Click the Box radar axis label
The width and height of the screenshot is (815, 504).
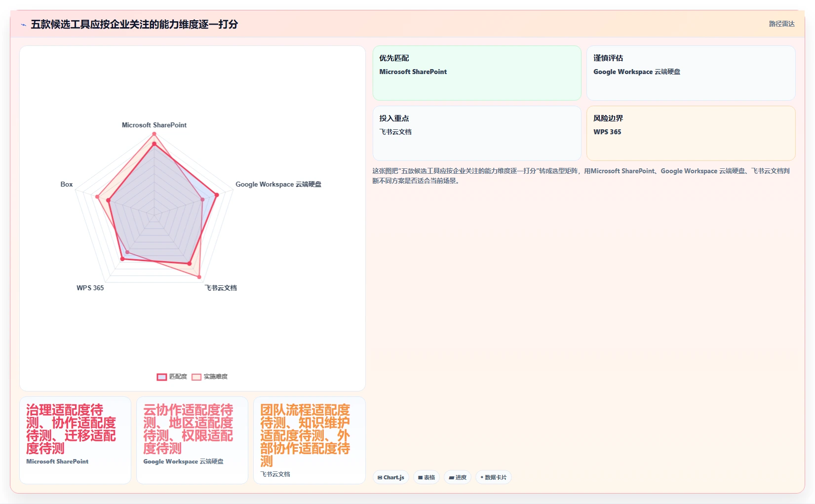[67, 184]
